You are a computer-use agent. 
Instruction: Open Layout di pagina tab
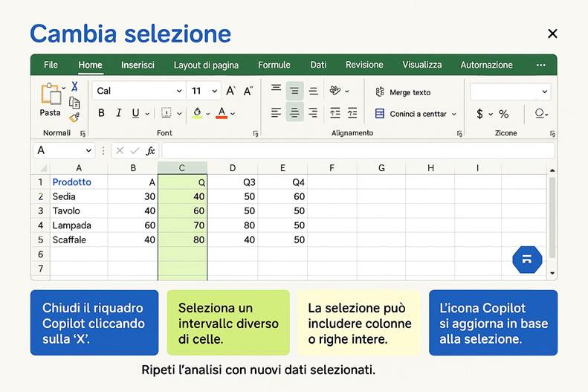pos(206,65)
